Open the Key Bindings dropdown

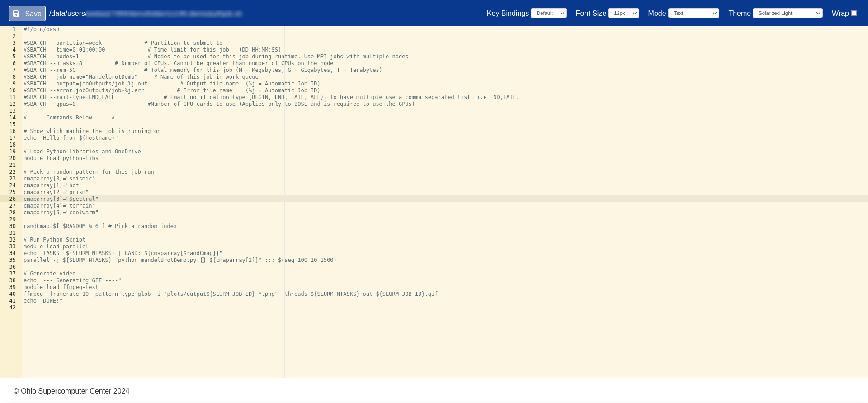[x=548, y=13]
